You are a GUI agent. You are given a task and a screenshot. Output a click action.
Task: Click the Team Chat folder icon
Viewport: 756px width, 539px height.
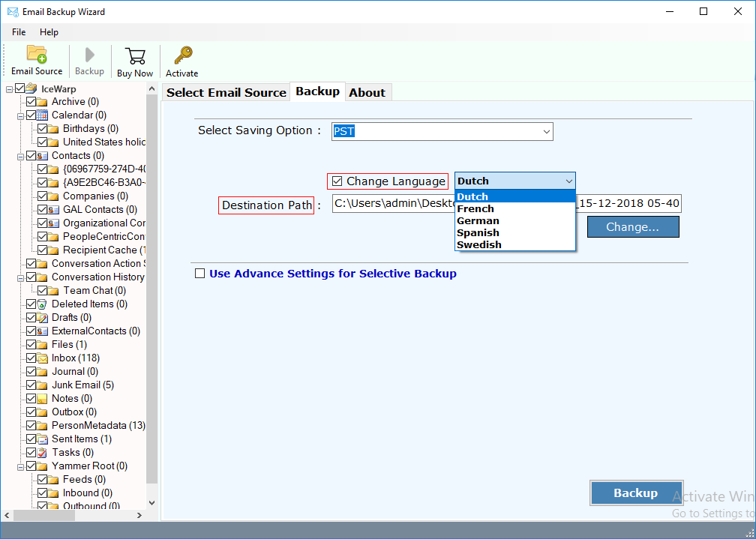[x=53, y=291]
